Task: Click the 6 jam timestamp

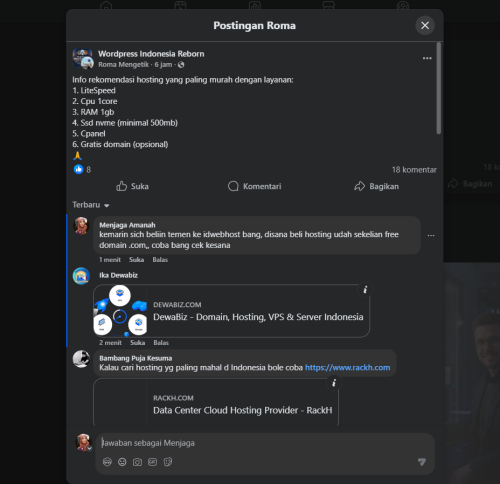Action: pyautogui.click(x=163, y=65)
